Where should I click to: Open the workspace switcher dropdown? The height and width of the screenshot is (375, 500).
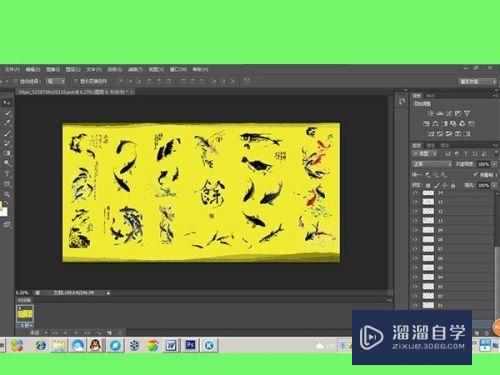[478, 81]
